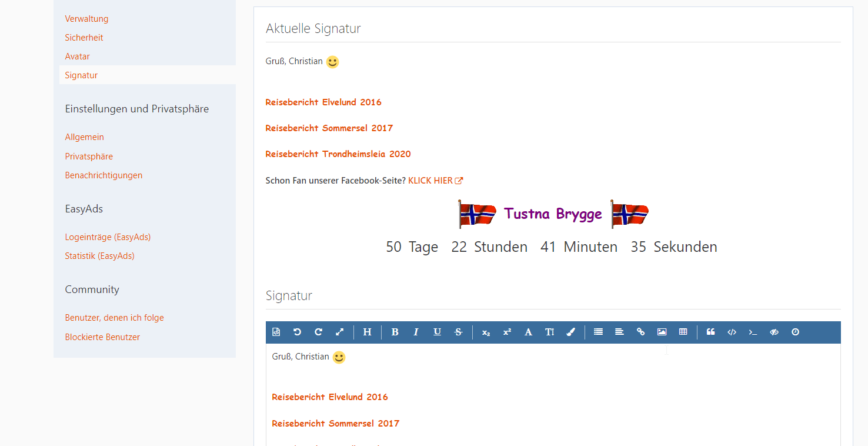This screenshot has height=446, width=868.
Task: Insert a quote block
Action: 710,332
